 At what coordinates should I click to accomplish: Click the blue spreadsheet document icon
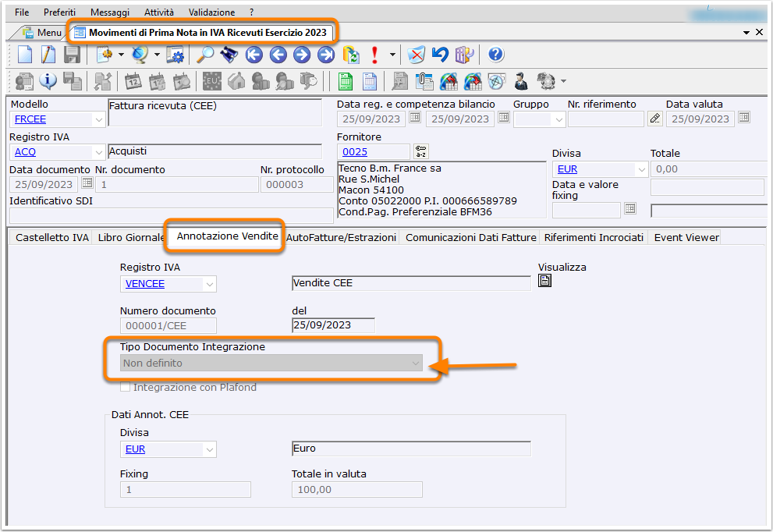click(x=370, y=81)
